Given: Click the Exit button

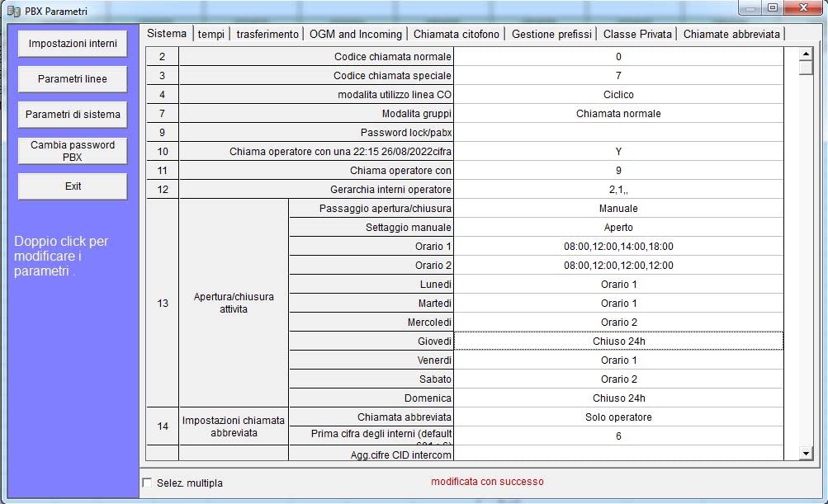Looking at the screenshot, I should click(73, 186).
